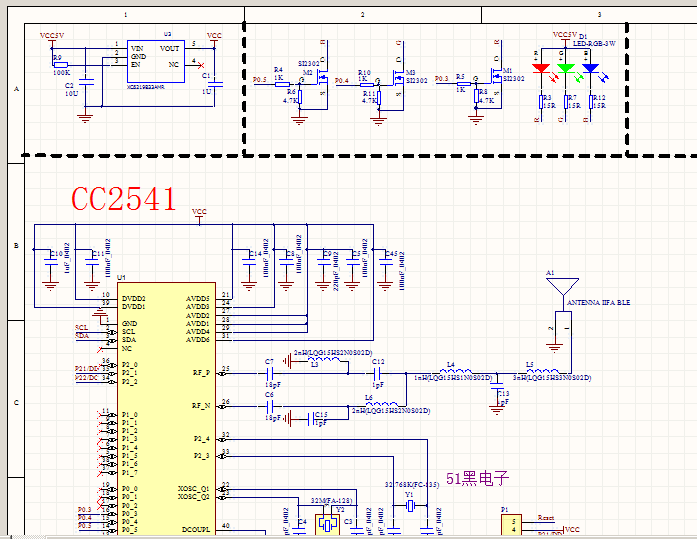Select decoupling capacitor C11 symbol

(92, 262)
